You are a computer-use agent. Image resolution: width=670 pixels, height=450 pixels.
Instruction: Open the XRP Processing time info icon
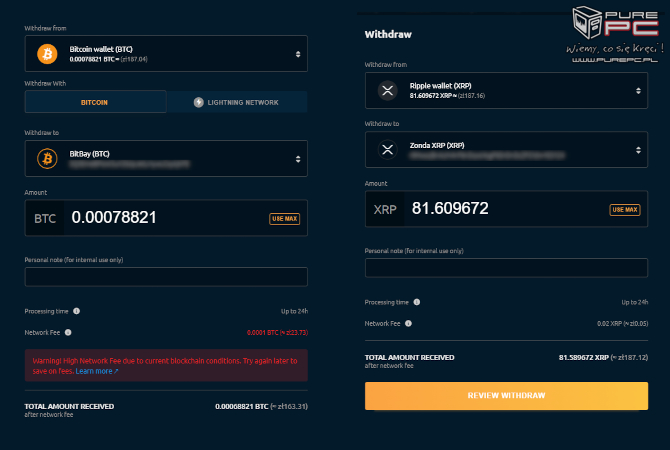417,302
